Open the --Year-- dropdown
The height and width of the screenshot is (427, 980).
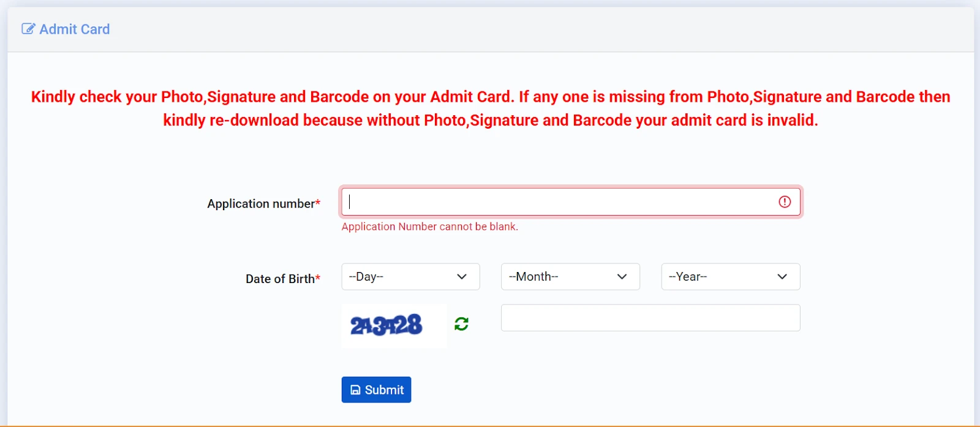[x=729, y=276]
